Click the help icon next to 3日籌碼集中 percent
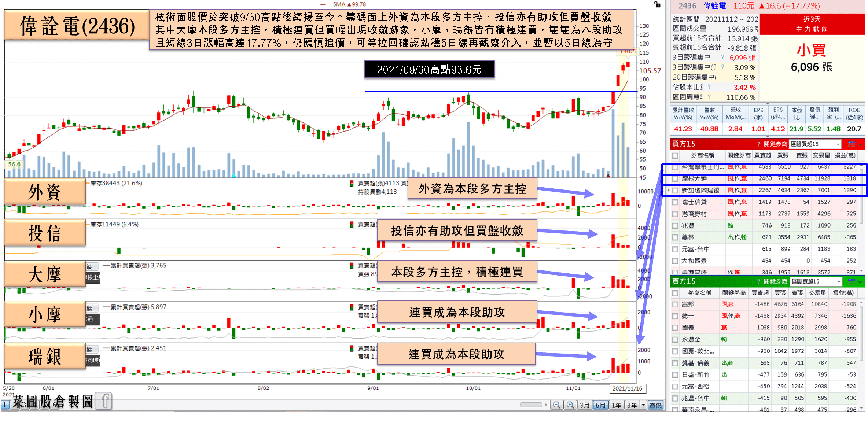Image resolution: width=868 pixels, height=421 pixels. [722, 67]
